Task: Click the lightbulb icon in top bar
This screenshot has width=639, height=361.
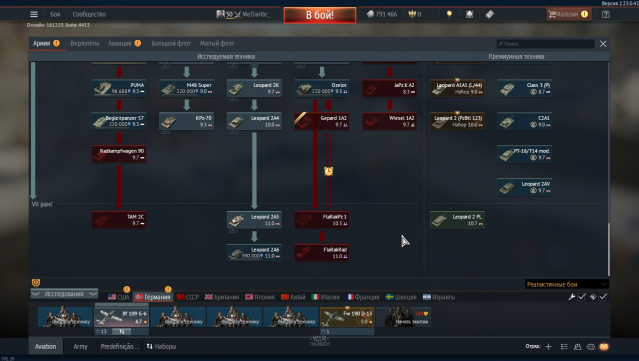Action: (449, 14)
